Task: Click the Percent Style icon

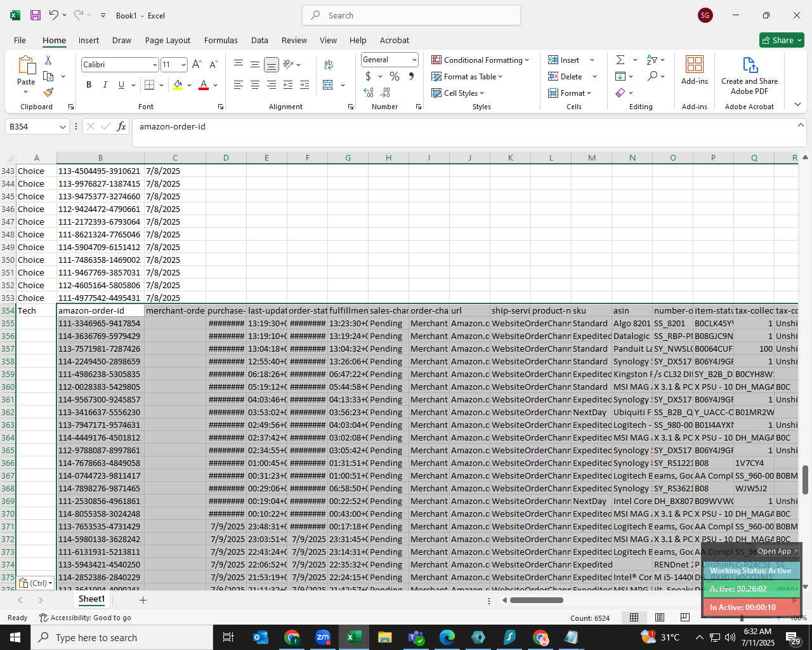Action: coord(395,76)
